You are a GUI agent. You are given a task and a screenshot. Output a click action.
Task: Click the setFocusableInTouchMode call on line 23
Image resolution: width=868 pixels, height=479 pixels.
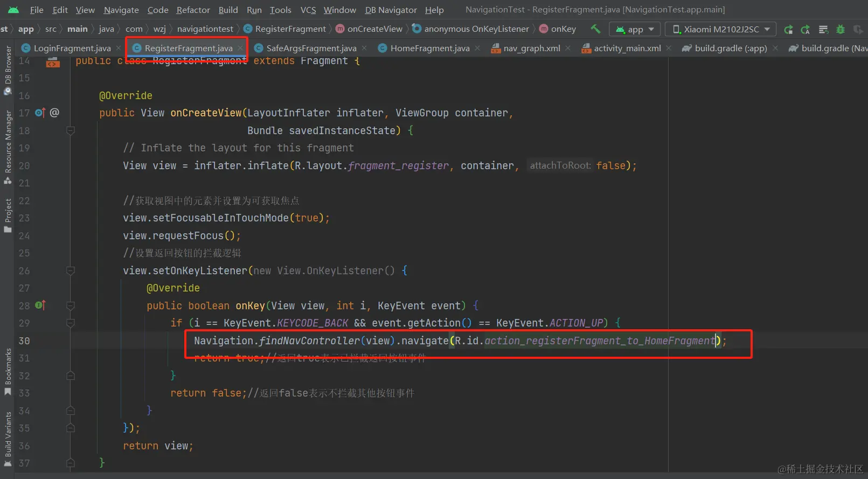pos(221,218)
